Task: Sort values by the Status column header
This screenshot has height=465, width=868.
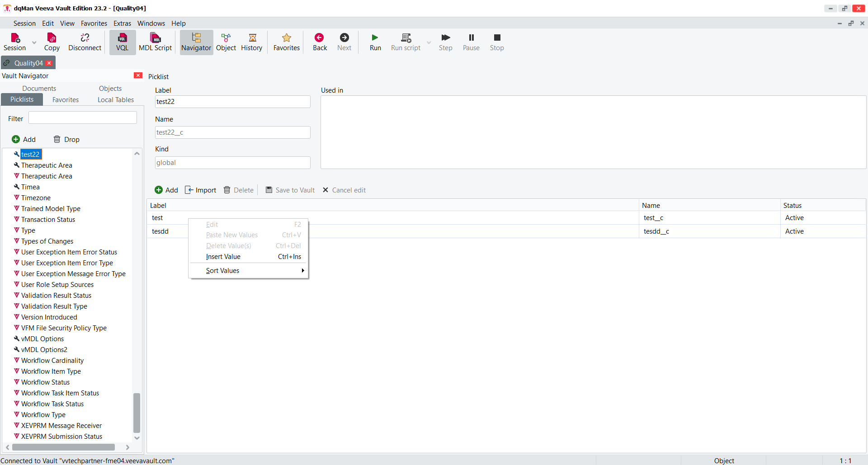Action: click(823, 206)
